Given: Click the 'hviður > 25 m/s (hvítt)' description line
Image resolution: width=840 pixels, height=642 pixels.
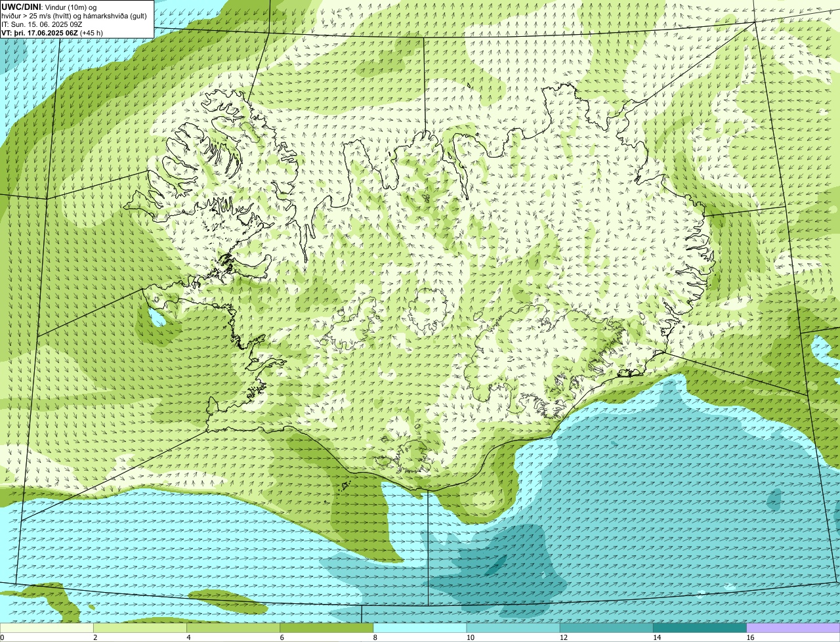Looking at the screenshot, I should tap(74, 16).
